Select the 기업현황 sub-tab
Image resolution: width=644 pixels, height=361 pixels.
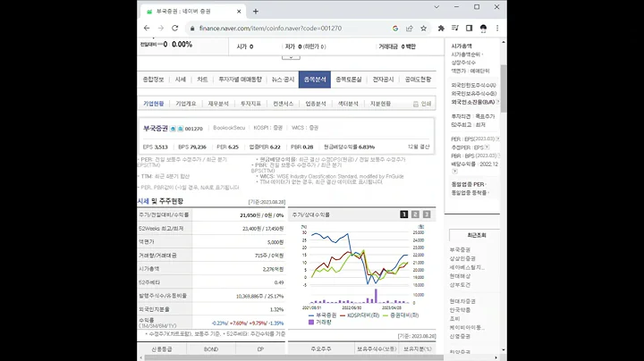pos(153,104)
